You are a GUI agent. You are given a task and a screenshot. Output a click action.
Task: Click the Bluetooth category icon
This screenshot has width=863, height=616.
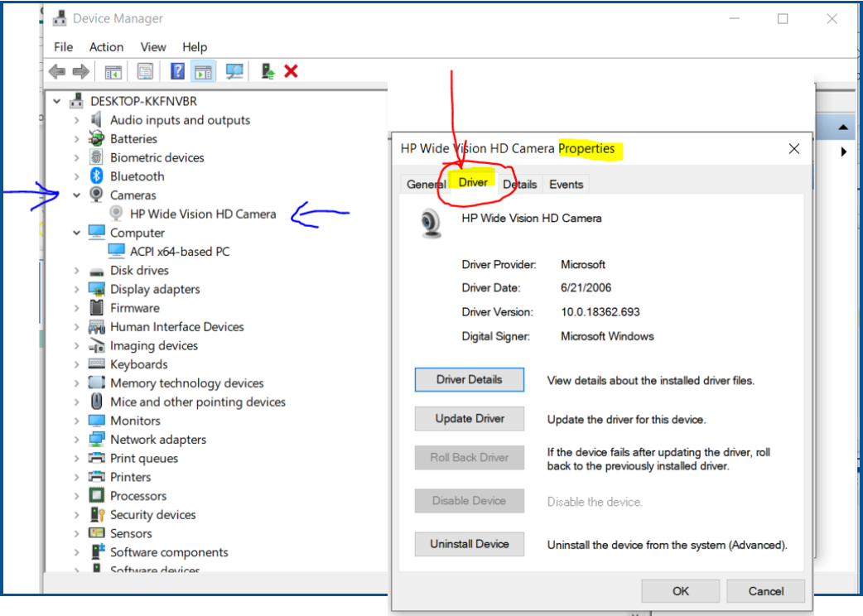(x=97, y=176)
